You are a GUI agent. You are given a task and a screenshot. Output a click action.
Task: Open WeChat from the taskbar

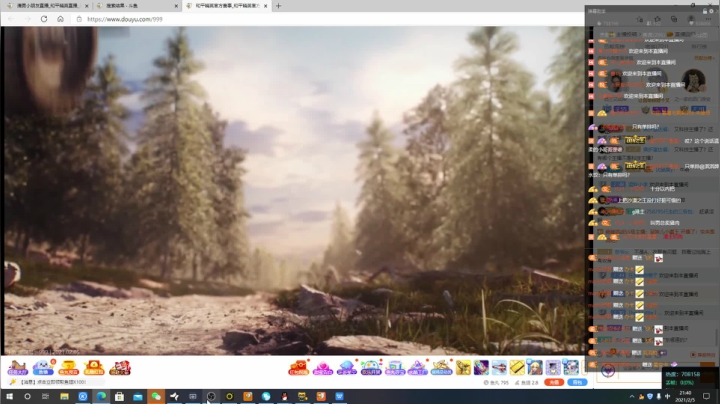coord(156,396)
